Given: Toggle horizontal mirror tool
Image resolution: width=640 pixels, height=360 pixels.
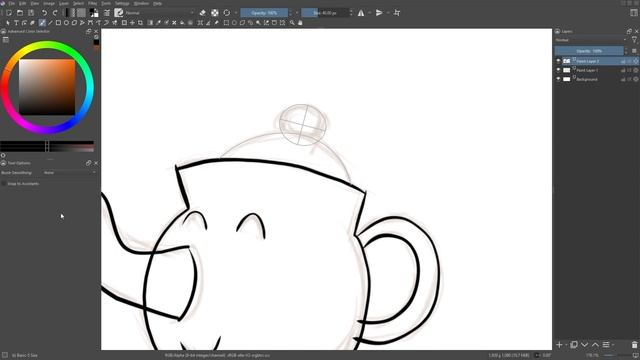Looking at the screenshot, I should coord(361,13).
